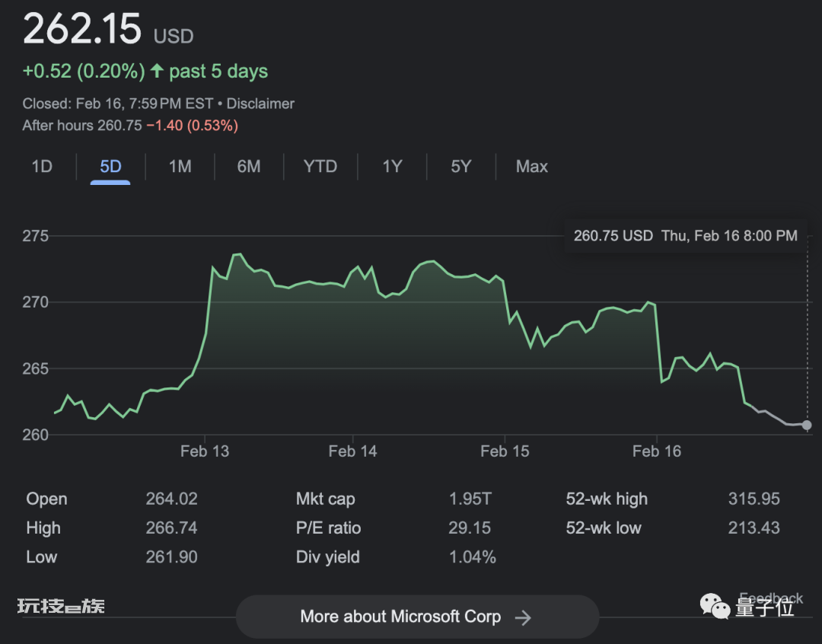Select the 1D time range tab
The image size is (822, 644).
pyautogui.click(x=42, y=166)
